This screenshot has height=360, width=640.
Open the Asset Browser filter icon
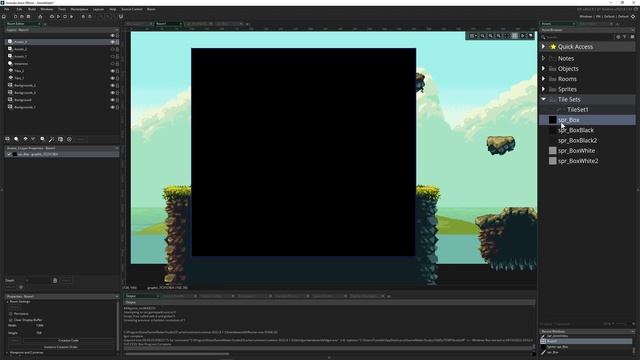[x=624, y=37]
